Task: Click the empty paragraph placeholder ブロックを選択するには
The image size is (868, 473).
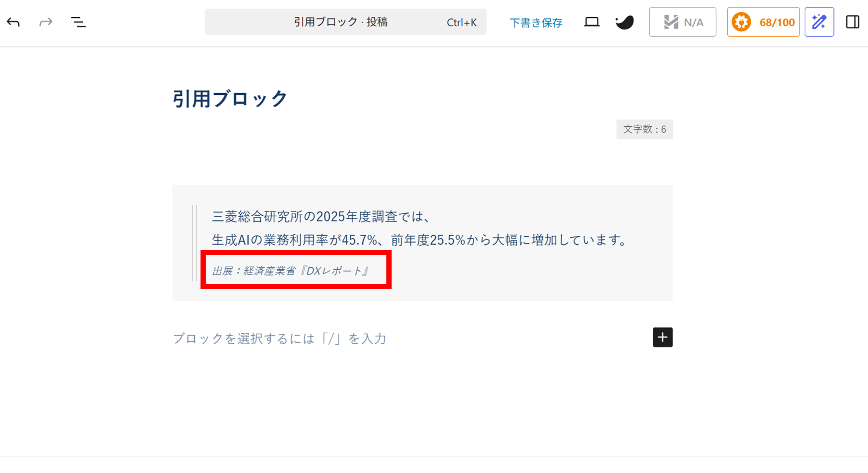Action: 280,338
